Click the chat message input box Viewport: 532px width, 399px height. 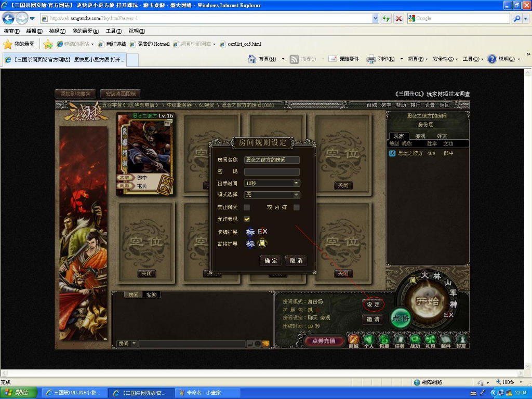[192, 344]
